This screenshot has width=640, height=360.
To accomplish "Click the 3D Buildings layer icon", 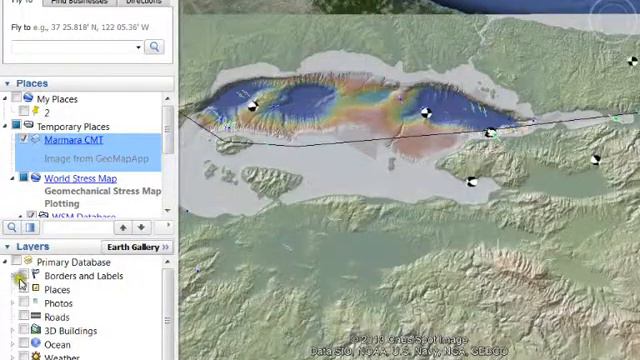I will click(36, 329).
